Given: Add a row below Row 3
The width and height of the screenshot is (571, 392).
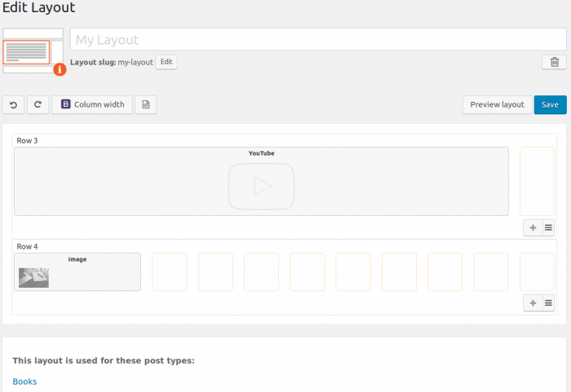Looking at the screenshot, I should (533, 228).
